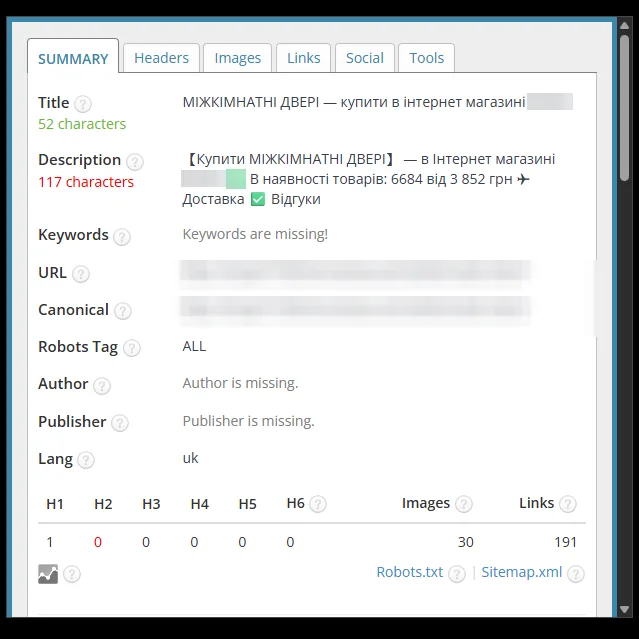Click the help icon next to Title
The width and height of the screenshot is (639, 639).
pos(83,104)
